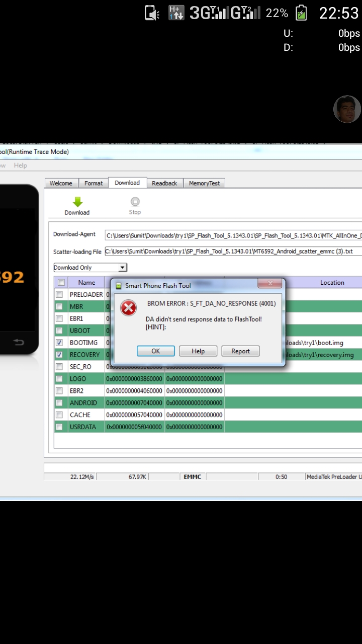
Task: Open the Download Only dropdown
Action: 90,268
